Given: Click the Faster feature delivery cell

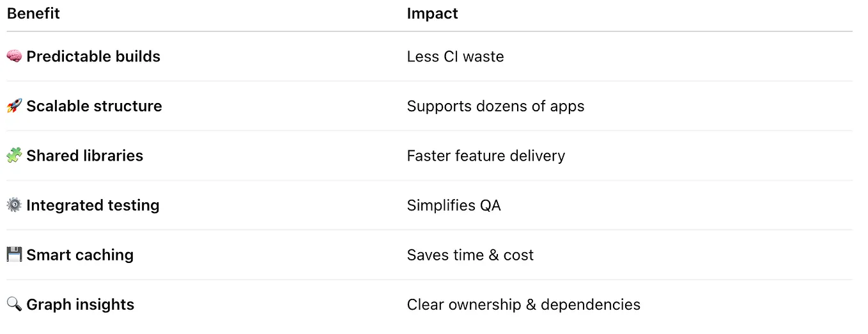Looking at the screenshot, I should click(486, 155).
